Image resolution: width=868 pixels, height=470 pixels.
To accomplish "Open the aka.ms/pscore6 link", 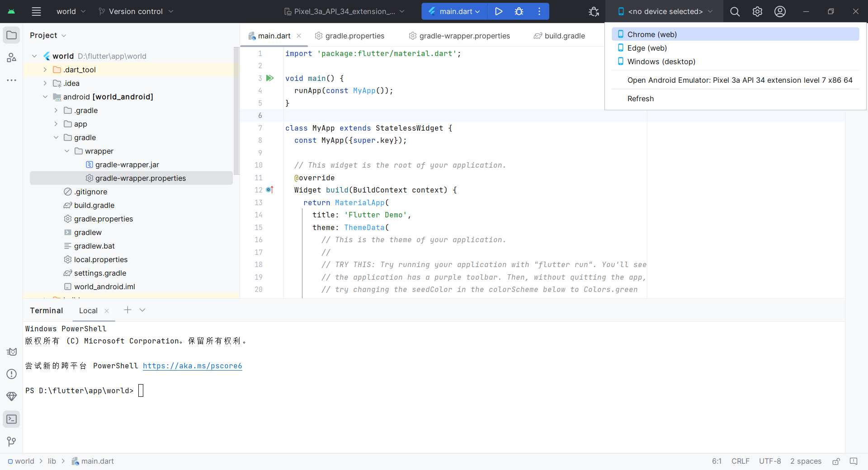I will coord(193,366).
